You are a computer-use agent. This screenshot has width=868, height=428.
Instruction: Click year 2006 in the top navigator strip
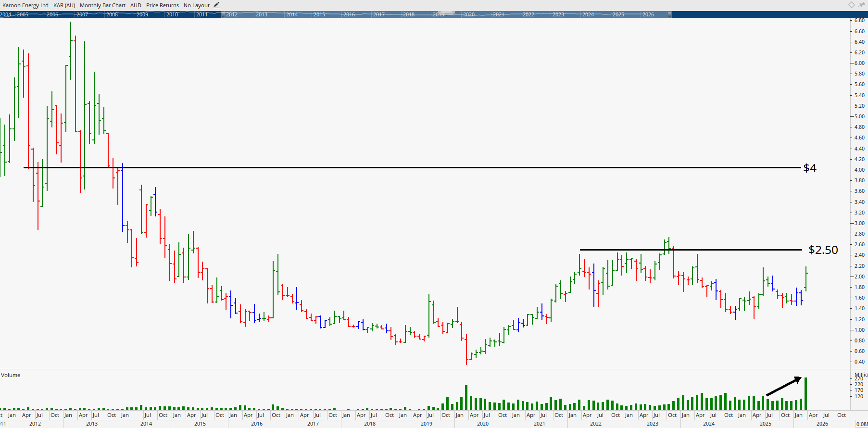(x=52, y=14)
